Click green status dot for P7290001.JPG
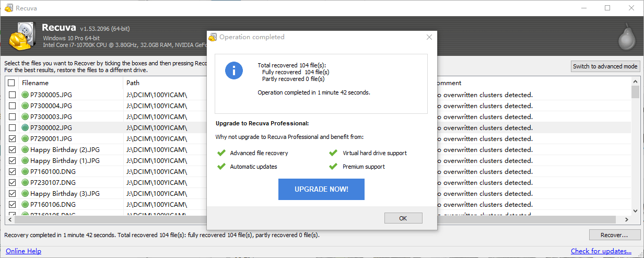Image resolution: width=644 pixels, height=258 pixels. (25, 139)
